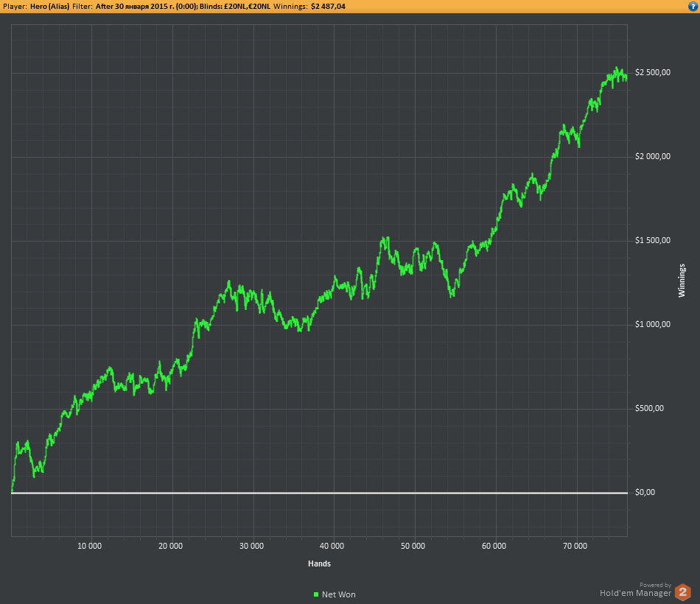Image resolution: width=700 pixels, height=604 pixels.
Task: Click the Hold'em Manager 2 logo icon
Action: [682, 592]
